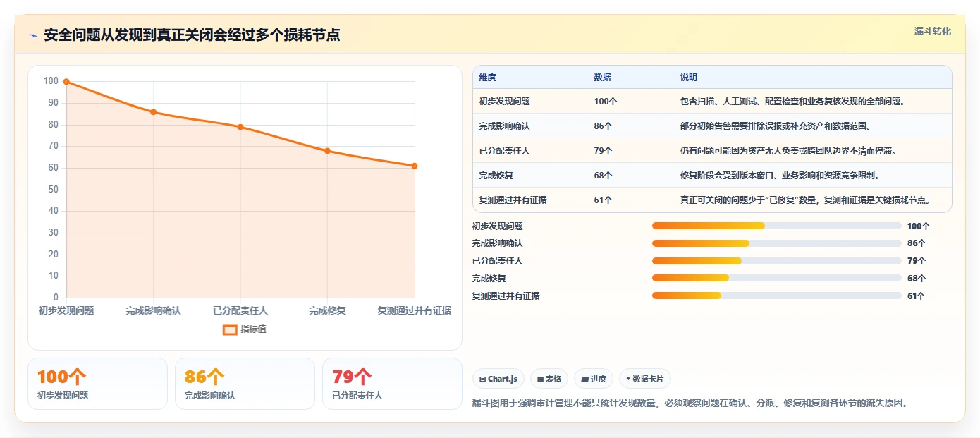Click the 86个 value in the table
The image size is (980, 438).
click(604, 126)
